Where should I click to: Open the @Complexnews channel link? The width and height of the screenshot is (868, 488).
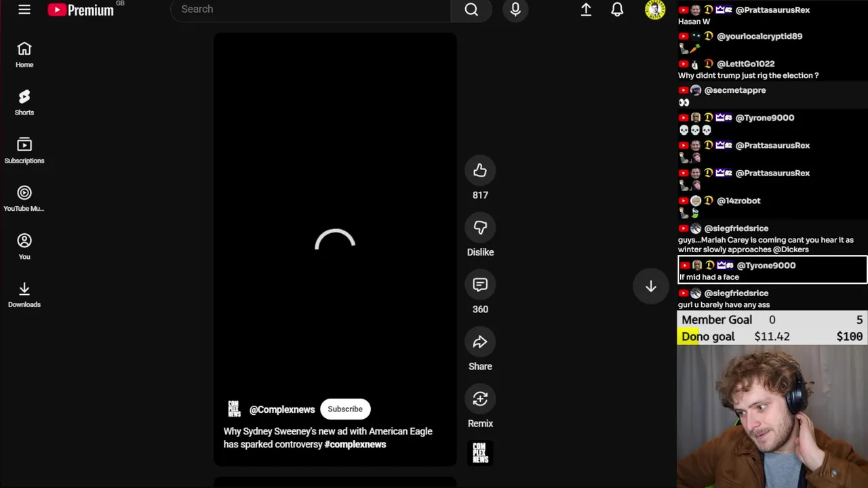pyautogui.click(x=282, y=409)
